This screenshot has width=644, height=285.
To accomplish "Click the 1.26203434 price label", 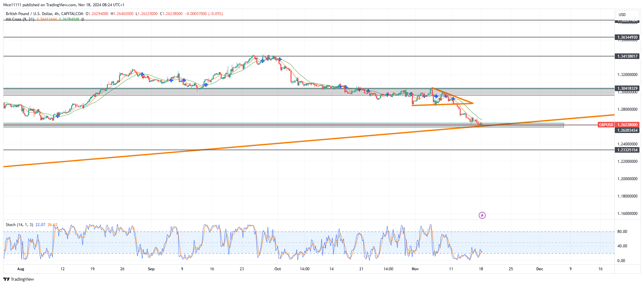I will pos(627,130).
